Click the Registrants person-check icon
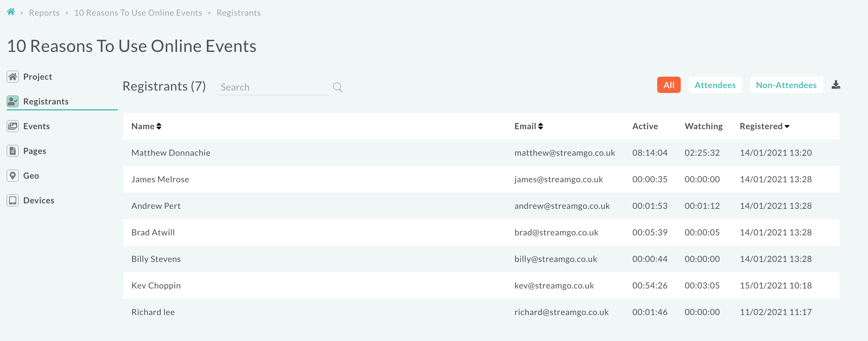 point(12,101)
